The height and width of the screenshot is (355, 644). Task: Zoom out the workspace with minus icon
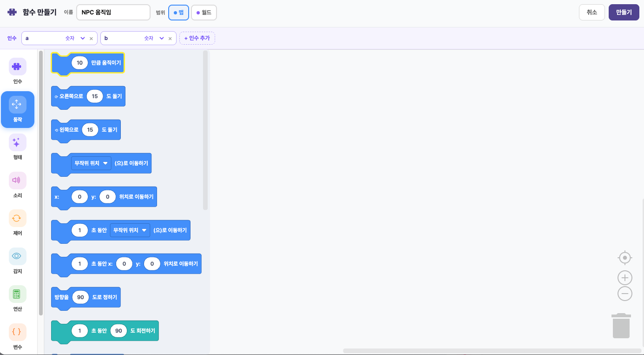[625, 294]
